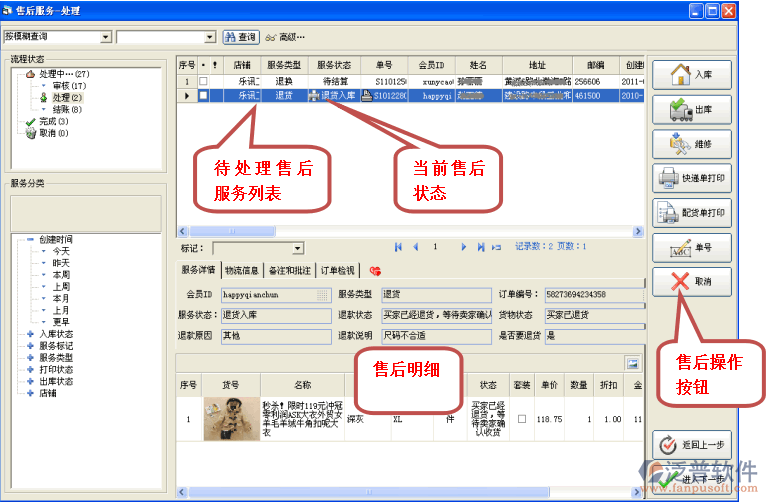Click the 查询 search button

point(240,37)
